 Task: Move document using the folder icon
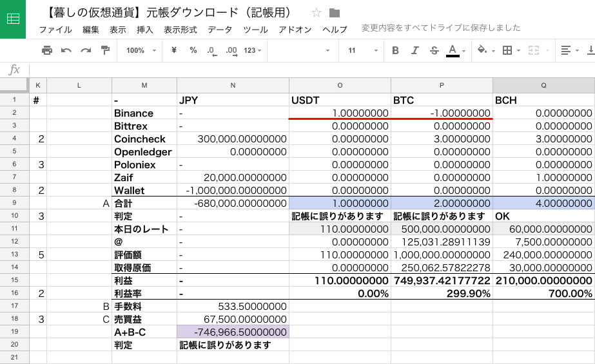tap(335, 13)
